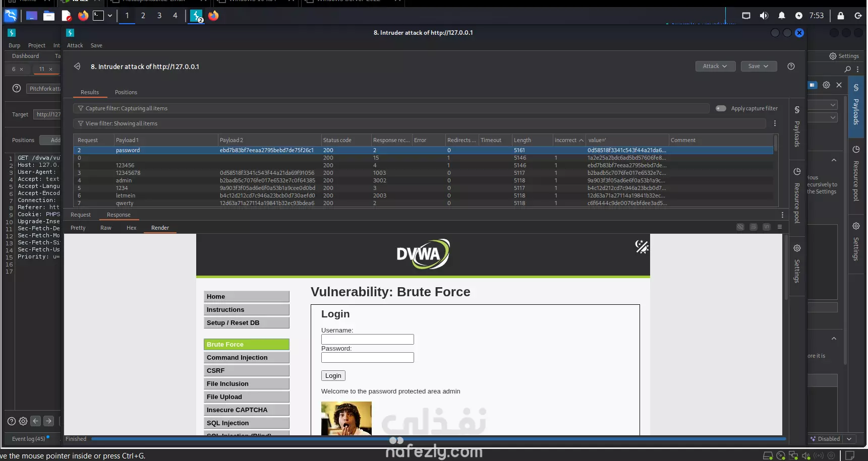Switch response view to Pretty
The image size is (868, 461).
click(x=78, y=228)
